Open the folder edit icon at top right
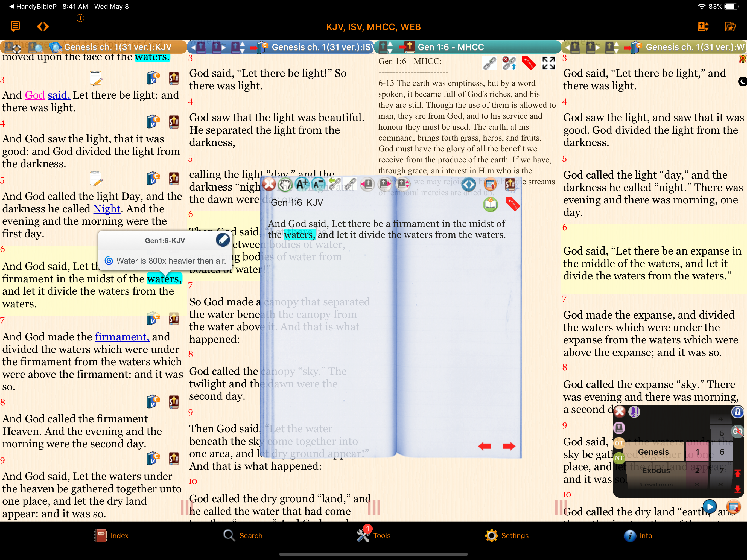 730,26
